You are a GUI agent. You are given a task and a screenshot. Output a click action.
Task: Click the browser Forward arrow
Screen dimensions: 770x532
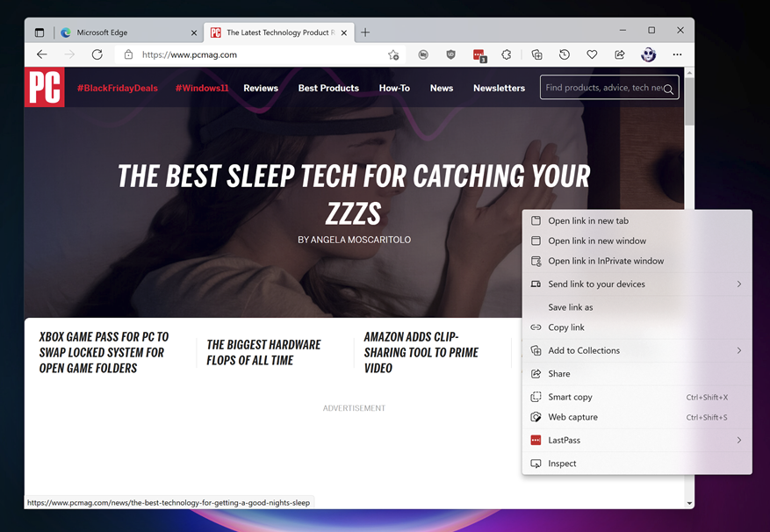(x=69, y=54)
